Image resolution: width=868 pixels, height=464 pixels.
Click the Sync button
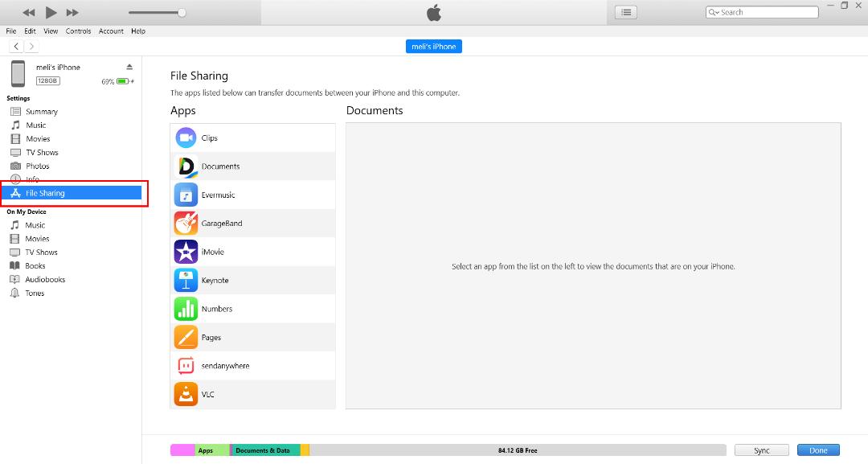(x=762, y=450)
